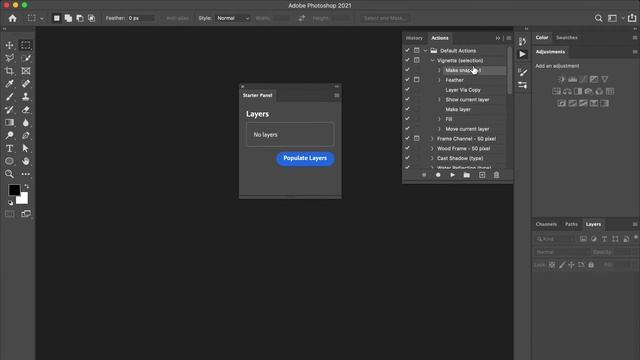The image size is (640, 360).
Task: Expand the Show current layer step
Action: (x=440, y=100)
